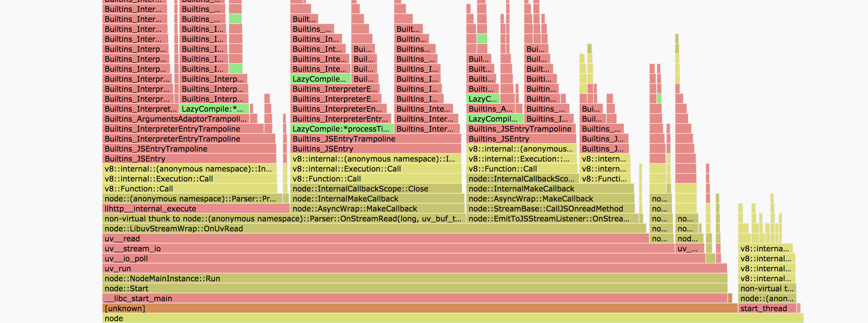The height and width of the screenshot is (323, 868).
Task: Click the 'v8::internal::(anonymous...' frame
Action: [521, 149]
